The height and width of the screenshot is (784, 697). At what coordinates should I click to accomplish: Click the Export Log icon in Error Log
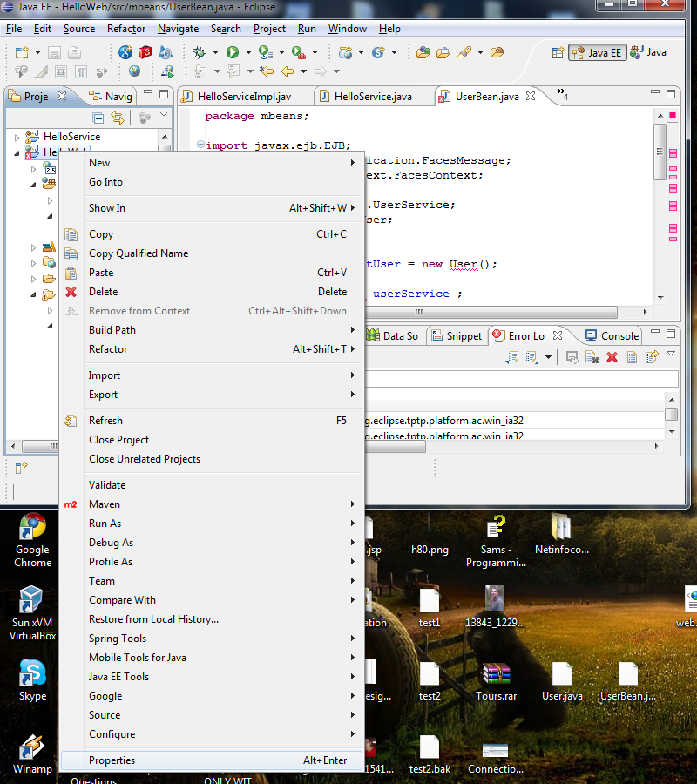(512, 357)
